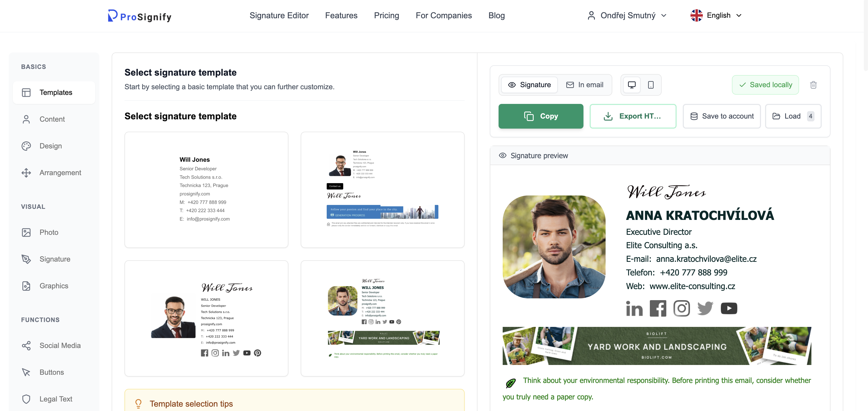The width and height of the screenshot is (868, 411).
Task: Switch to mobile preview icon
Action: (651, 85)
